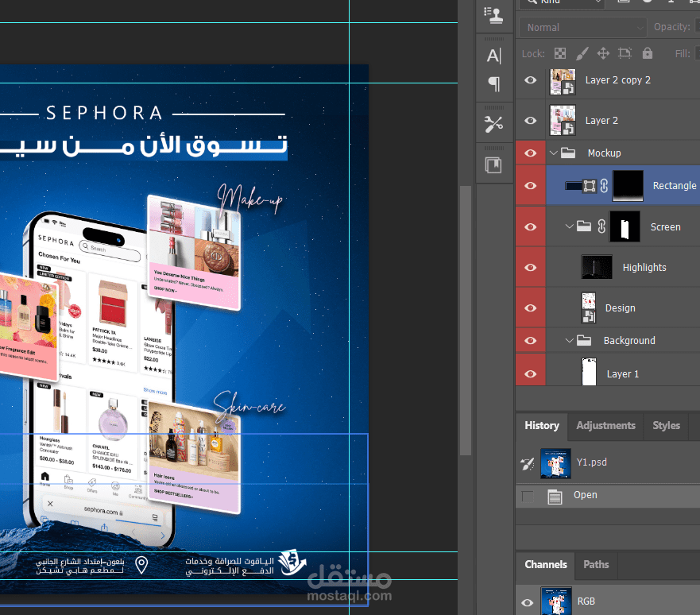Screen dimensions: 700x615
Task: Toggle the Rectangle layer eye icon
Action: 530,186
